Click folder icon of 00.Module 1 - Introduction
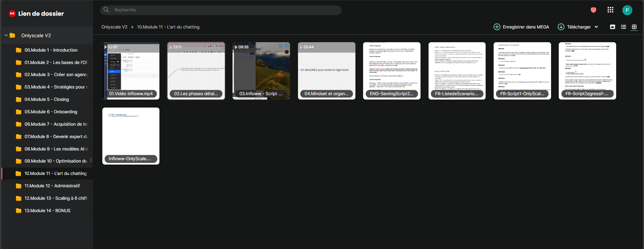This screenshot has width=644, height=249. click(19, 50)
